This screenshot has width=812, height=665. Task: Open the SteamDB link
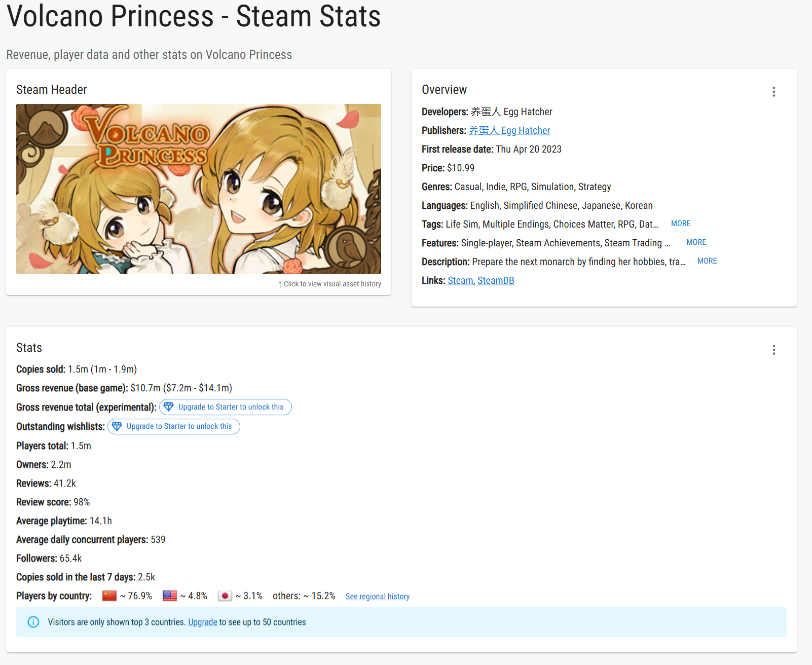tap(496, 280)
